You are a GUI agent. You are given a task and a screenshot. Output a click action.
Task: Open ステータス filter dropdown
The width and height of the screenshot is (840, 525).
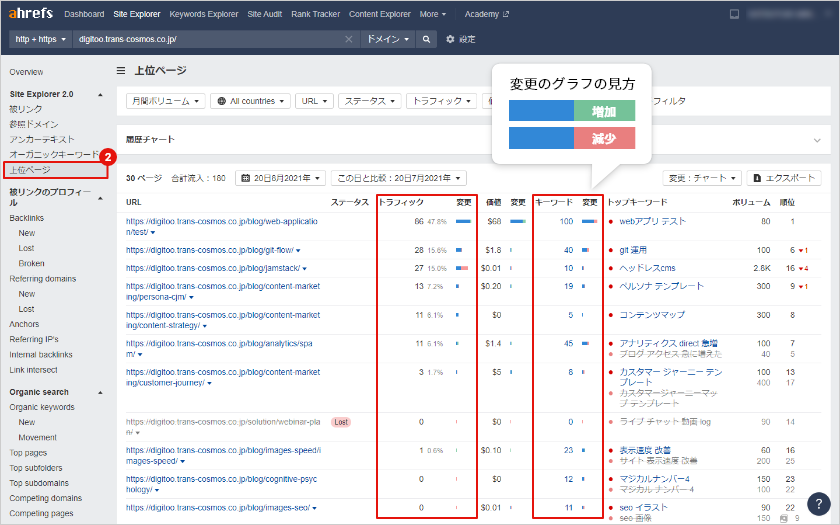pyautogui.click(x=370, y=101)
